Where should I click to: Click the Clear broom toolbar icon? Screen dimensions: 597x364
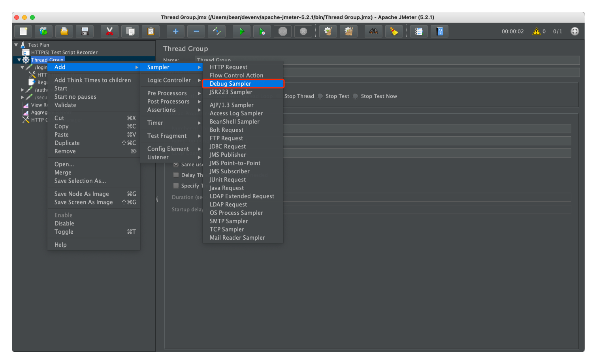(x=328, y=31)
